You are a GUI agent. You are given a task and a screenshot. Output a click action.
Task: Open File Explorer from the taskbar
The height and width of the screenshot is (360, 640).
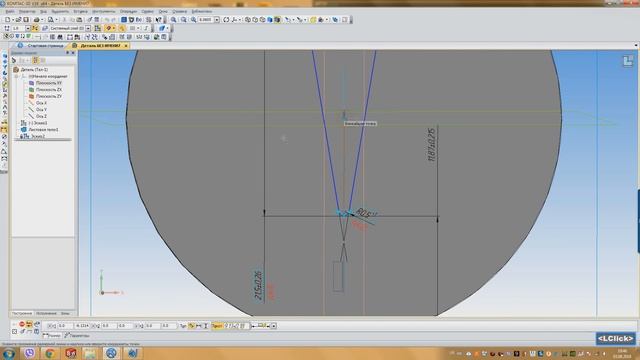tap(90, 353)
